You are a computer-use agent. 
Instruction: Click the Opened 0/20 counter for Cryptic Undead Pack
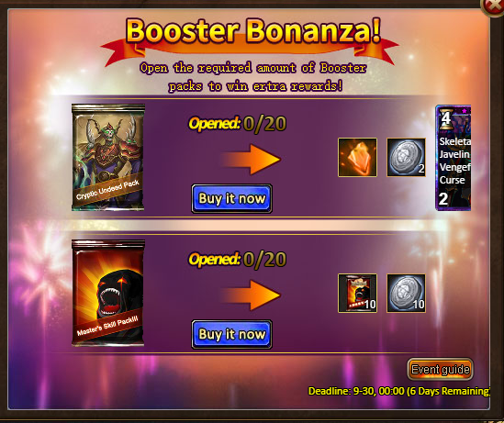pyautogui.click(x=237, y=124)
